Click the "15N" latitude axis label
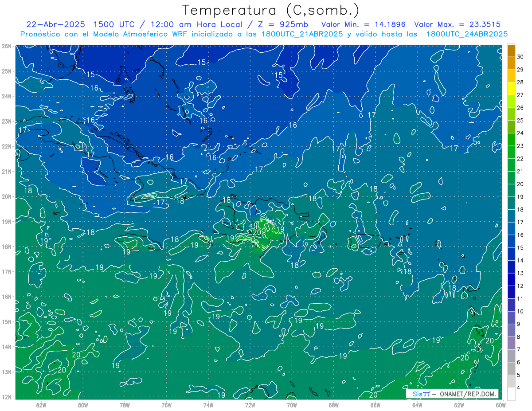This screenshot has width=532, height=411. coord(6,321)
